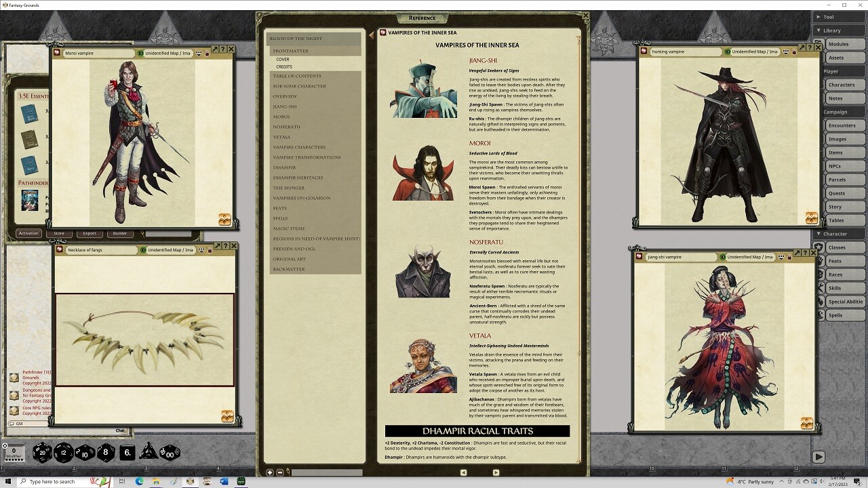Open the emote smiley icon on hunting vampire window
868x488 pixels.
coord(786,51)
